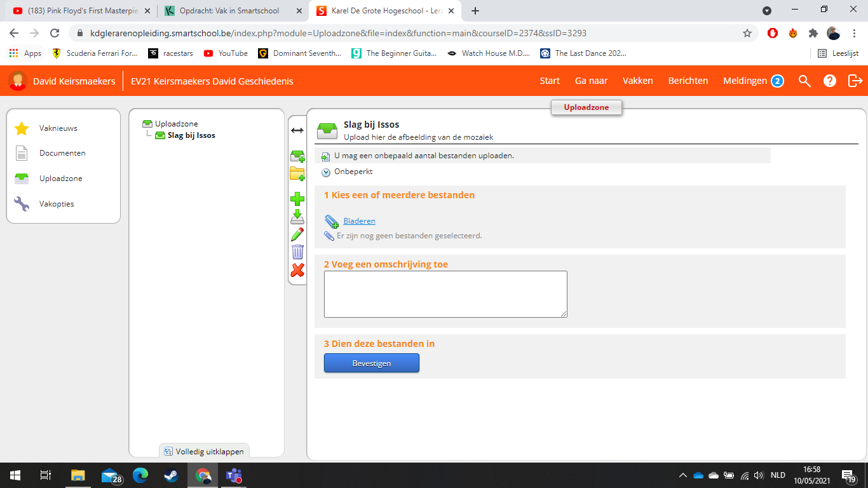
Task: Click the red X icon
Action: [297, 271]
